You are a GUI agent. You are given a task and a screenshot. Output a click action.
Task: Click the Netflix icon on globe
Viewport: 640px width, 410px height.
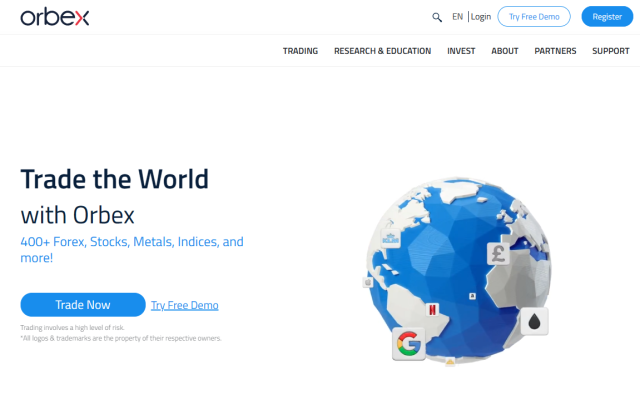tap(432, 310)
